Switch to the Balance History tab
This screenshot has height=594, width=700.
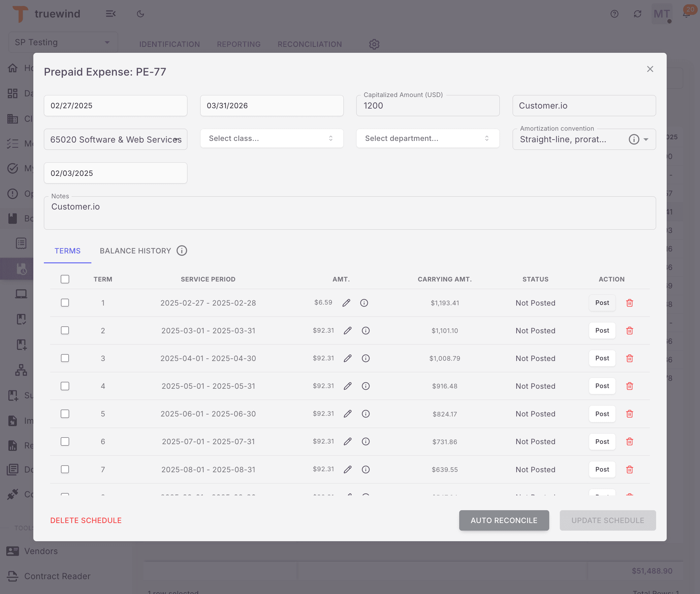click(x=135, y=251)
